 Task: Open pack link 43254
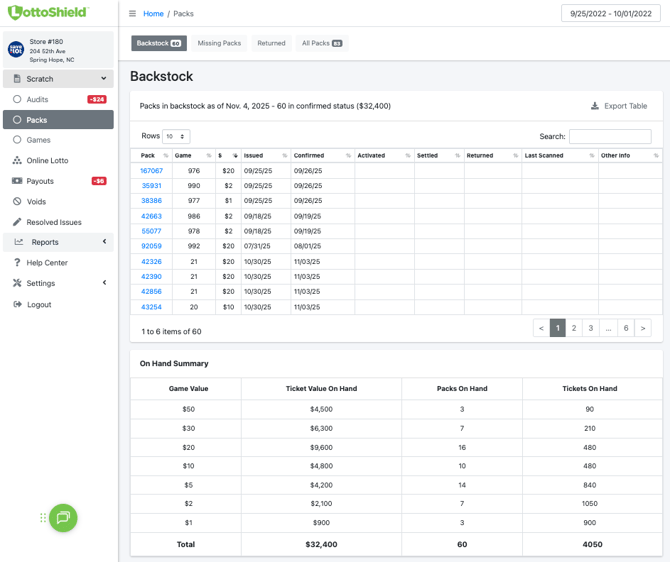point(151,307)
